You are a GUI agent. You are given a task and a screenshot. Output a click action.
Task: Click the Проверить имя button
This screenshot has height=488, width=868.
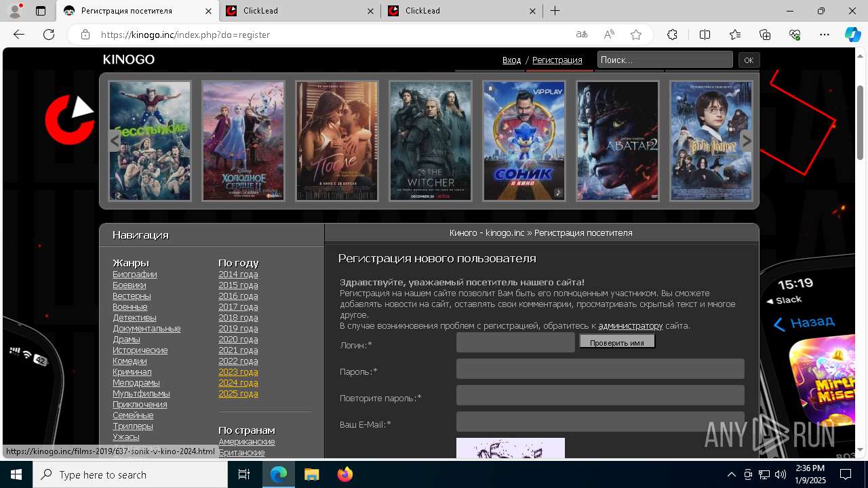tap(617, 342)
